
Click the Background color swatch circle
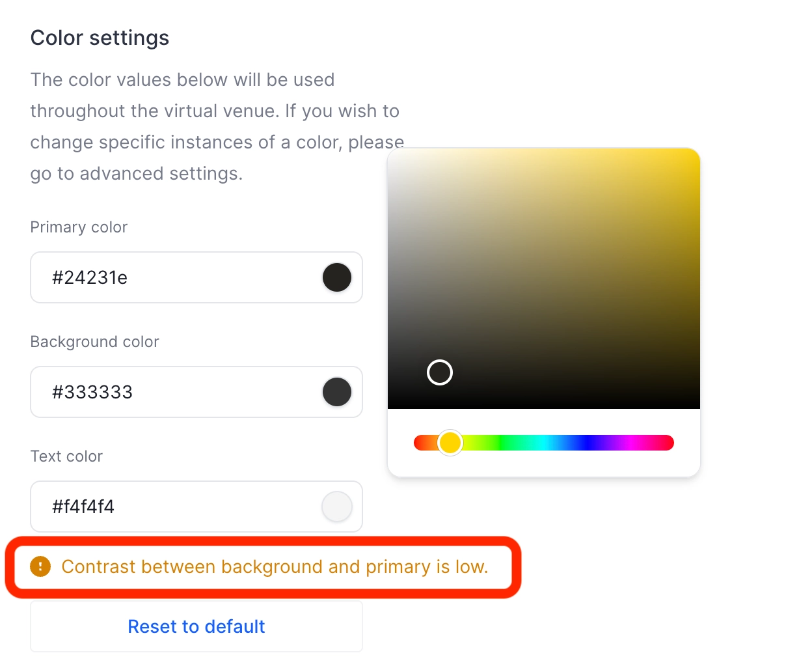tap(336, 392)
